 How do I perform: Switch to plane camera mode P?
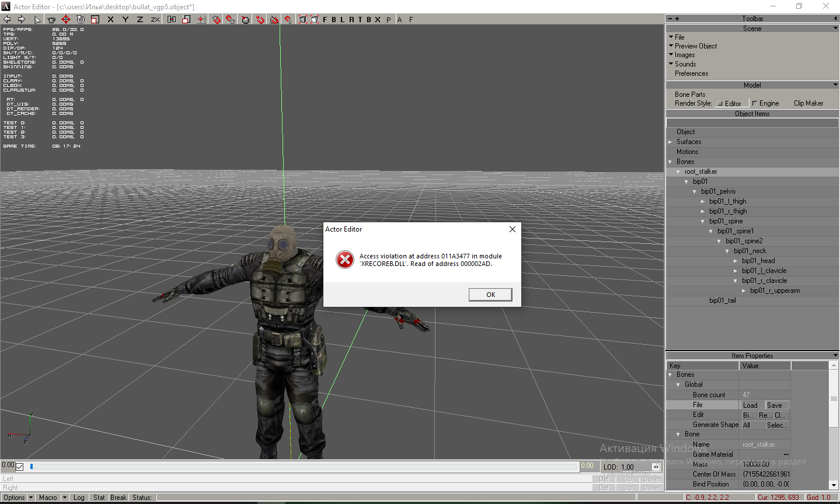[389, 19]
